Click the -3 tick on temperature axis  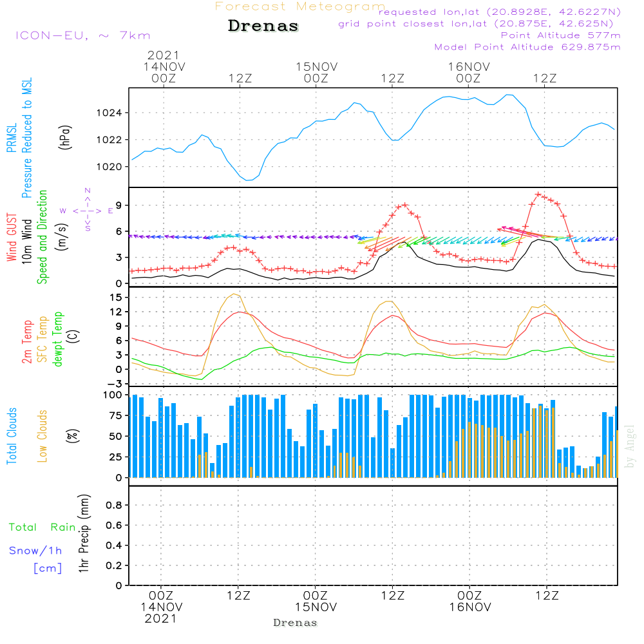[x=114, y=384]
